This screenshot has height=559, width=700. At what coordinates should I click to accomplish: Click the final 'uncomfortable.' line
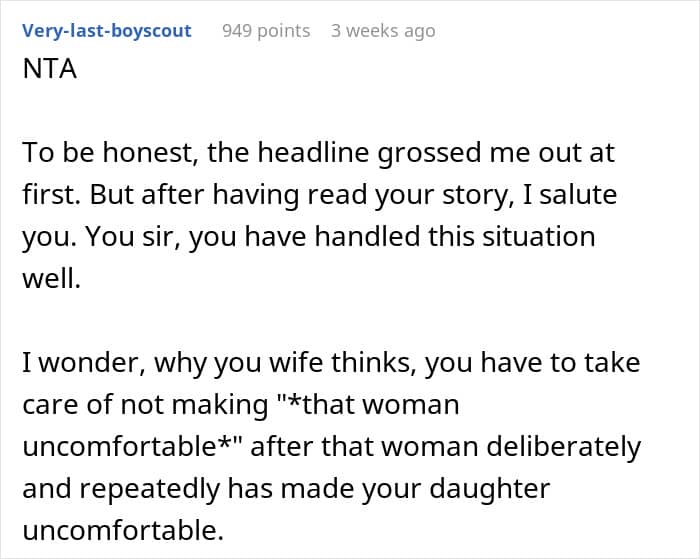coord(123,531)
